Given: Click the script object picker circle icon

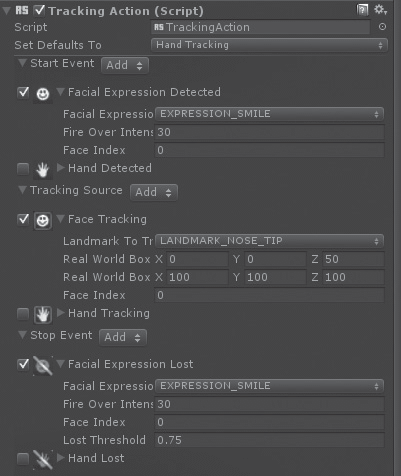Looking at the screenshot, I should click(382, 27).
